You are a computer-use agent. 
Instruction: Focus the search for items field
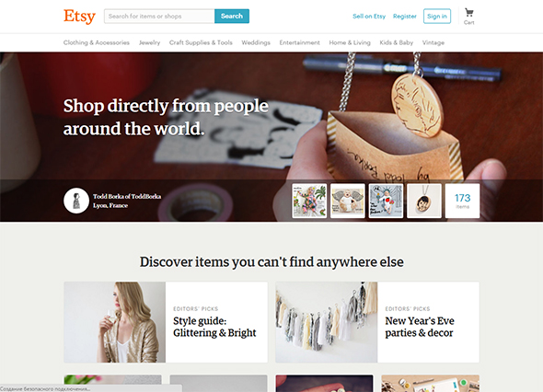pos(159,17)
